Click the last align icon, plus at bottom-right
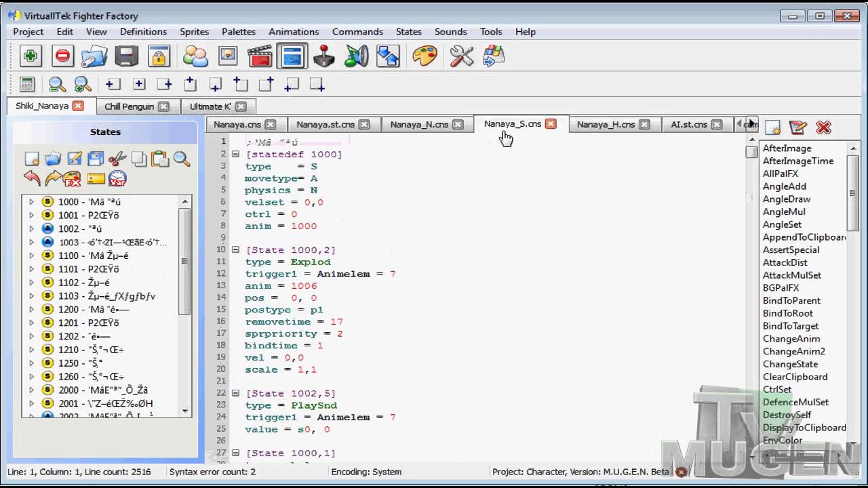Image resolution: width=868 pixels, height=488 pixels. tap(317, 85)
